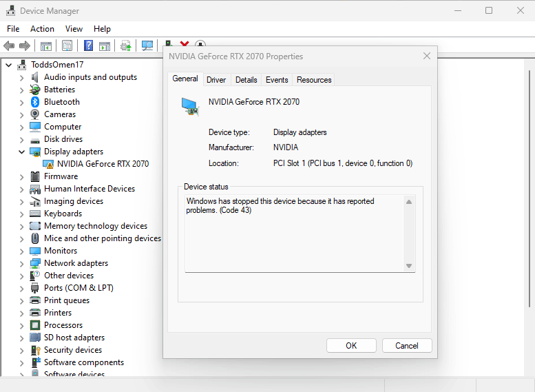Click the Back arrow toolbar icon
Screen dimensions: 535x392
(9, 45)
